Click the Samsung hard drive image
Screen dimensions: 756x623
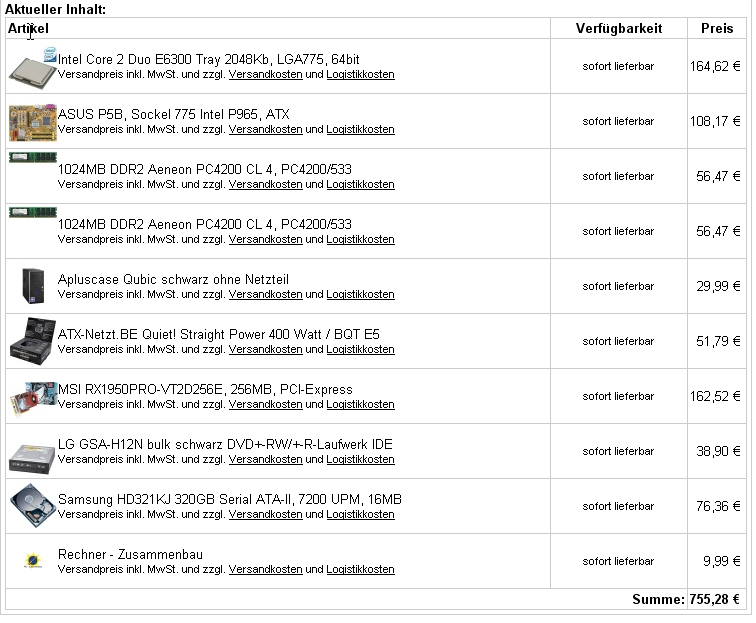(33, 506)
